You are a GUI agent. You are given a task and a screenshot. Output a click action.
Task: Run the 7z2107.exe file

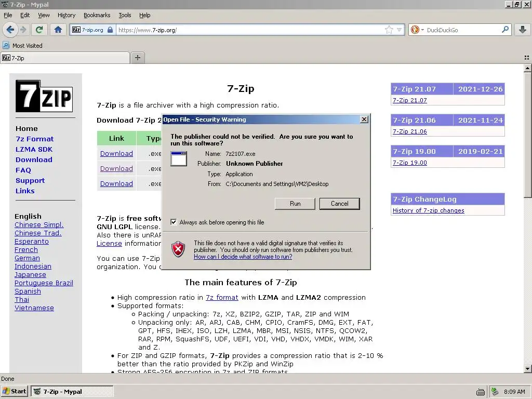[295, 204]
